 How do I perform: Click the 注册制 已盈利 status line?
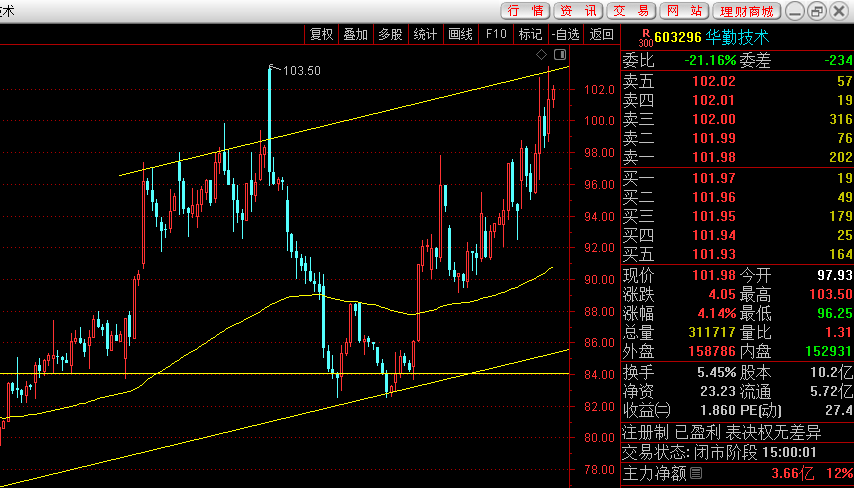[722, 433]
